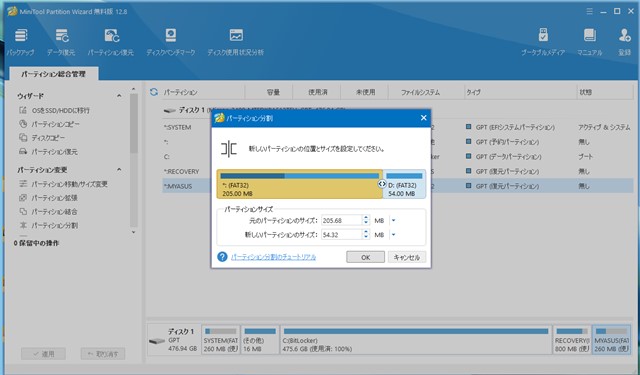Sort by ファイルシステム column header
Viewport: 640px width, 375px height.
420,92
